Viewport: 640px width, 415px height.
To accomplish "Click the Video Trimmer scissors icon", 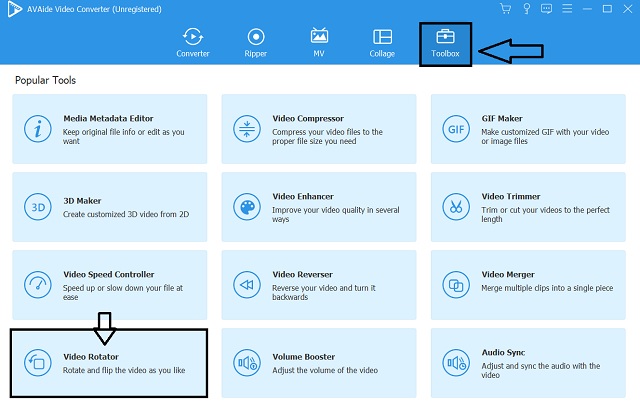I will [x=456, y=207].
